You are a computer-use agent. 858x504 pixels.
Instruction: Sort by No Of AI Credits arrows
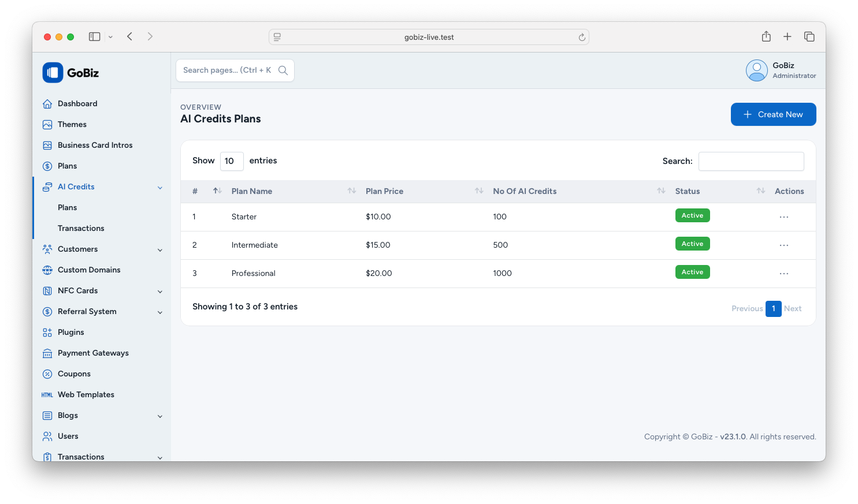(x=662, y=191)
